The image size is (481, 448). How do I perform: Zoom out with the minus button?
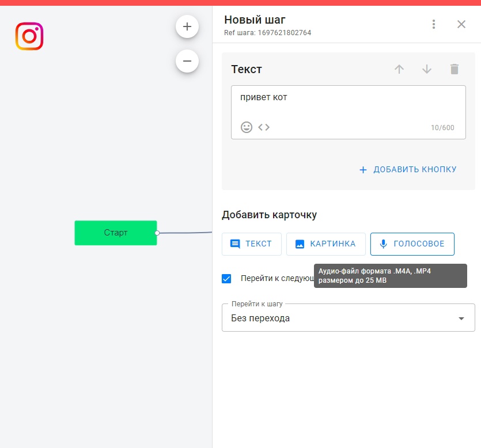click(x=187, y=60)
